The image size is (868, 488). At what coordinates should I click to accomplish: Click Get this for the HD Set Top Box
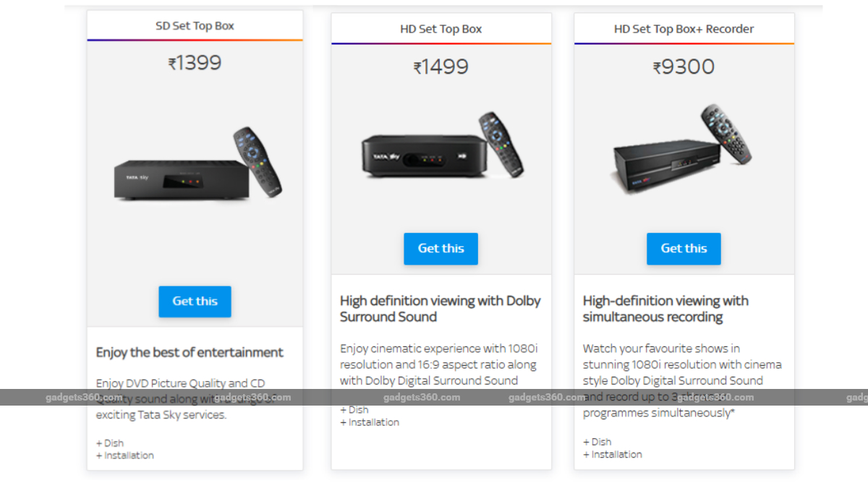point(441,249)
